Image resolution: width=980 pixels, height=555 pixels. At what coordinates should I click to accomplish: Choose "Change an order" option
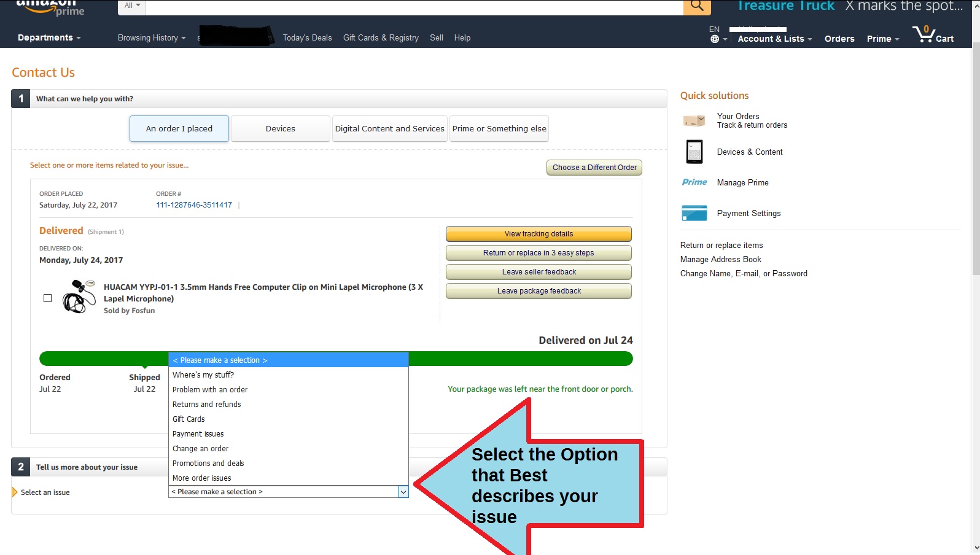pyautogui.click(x=289, y=448)
